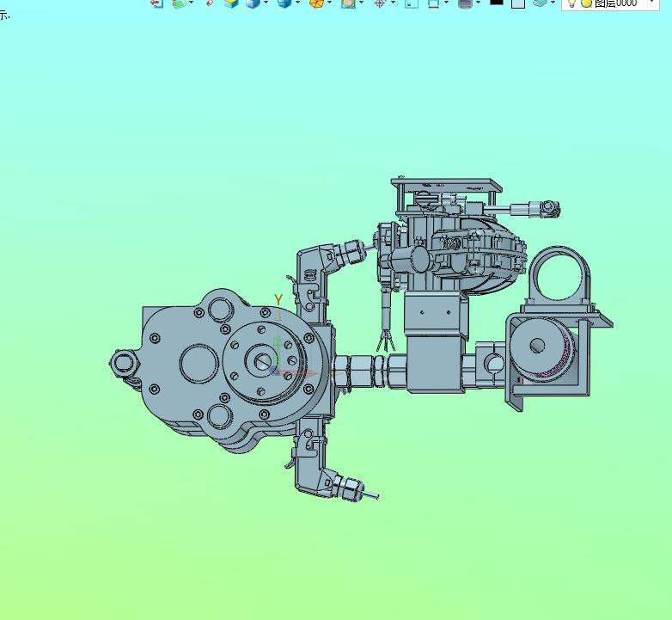Click the small window pane icon
Image resolution: width=672 pixels, height=620 pixels.
[412, 3]
